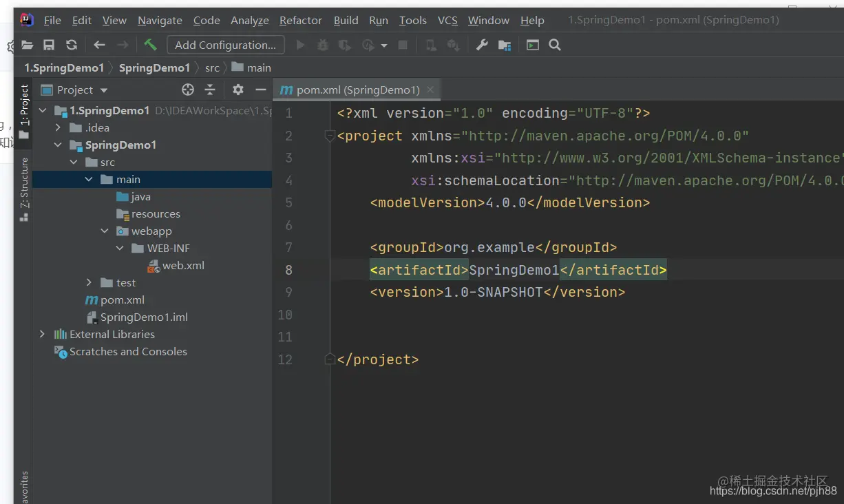844x504 pixels.
Task: Click gutter line number 8
Action: coord(288,270)
